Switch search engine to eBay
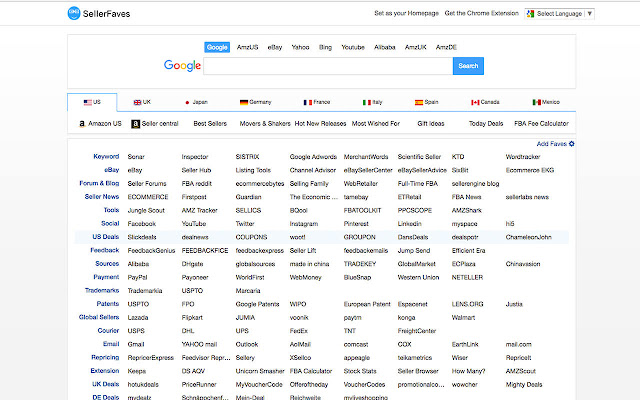This screenshot has height=400, width=640. [x=275, y=47]
